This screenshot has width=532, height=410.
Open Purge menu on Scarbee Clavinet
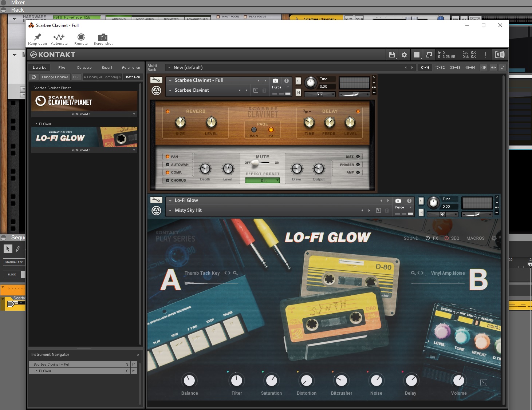click(280, 87)
